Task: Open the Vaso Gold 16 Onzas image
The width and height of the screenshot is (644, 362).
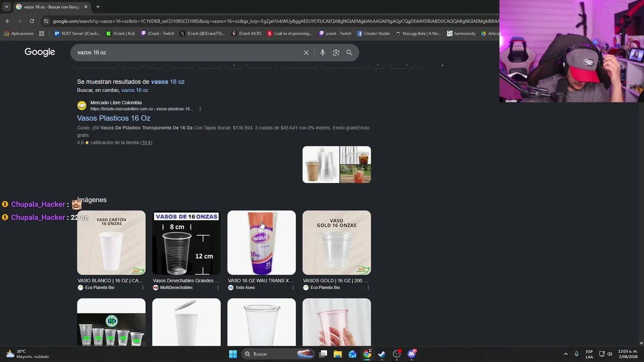Action: point(337,242)
